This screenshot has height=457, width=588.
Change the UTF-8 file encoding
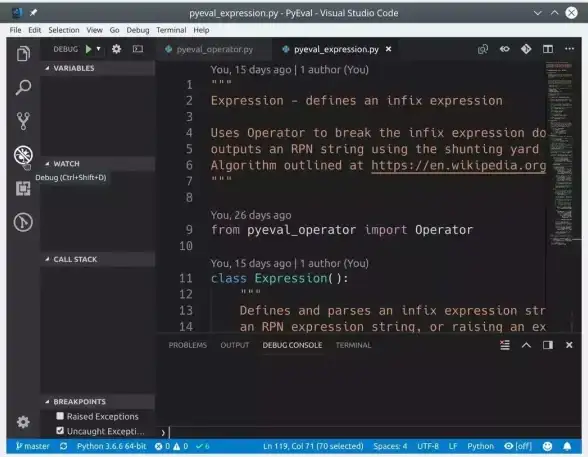[x=428, y=446]
